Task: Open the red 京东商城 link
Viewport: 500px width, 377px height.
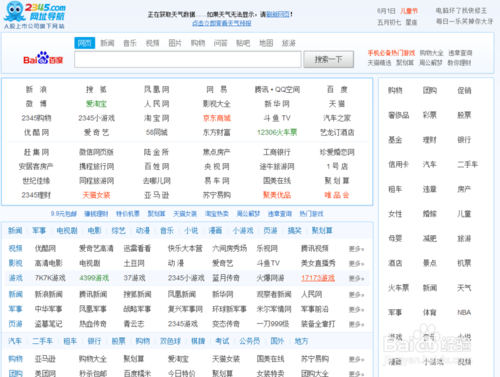Action: coord(217,118)
